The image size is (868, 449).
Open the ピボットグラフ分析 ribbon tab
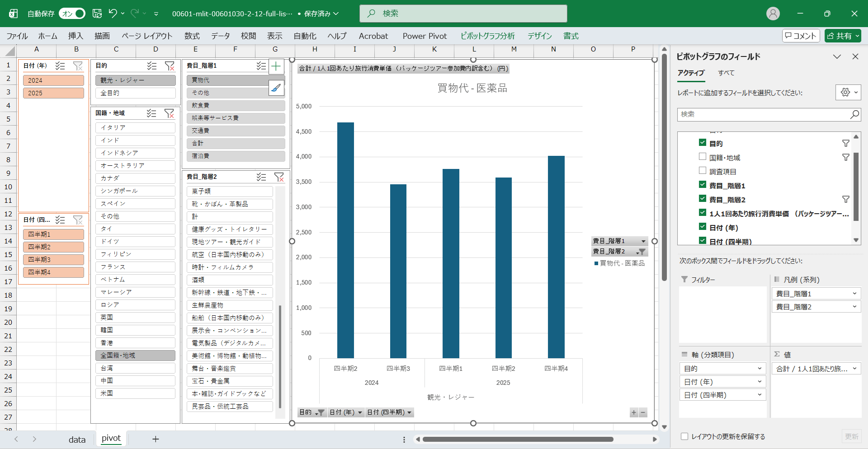point(487,36)
